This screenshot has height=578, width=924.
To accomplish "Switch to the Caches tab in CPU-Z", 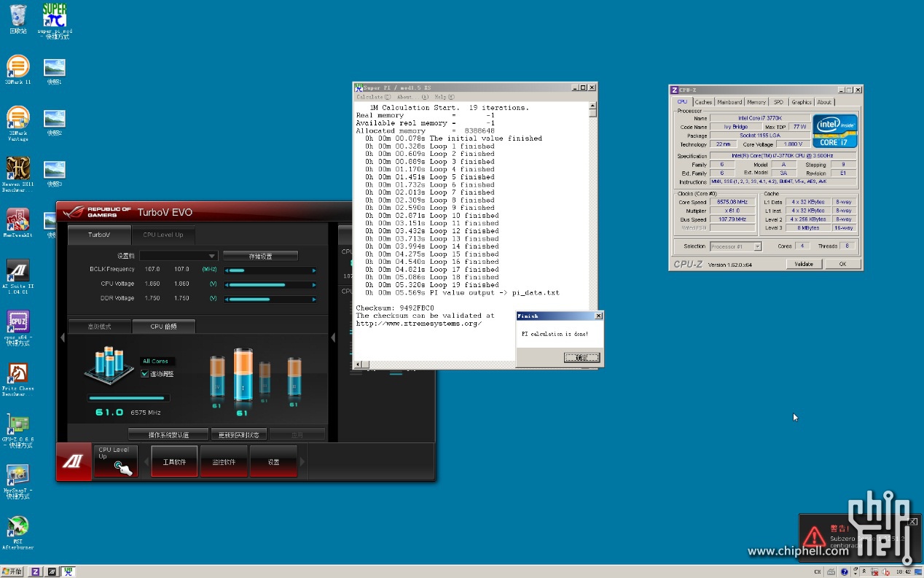I will (x=703, y=102).
